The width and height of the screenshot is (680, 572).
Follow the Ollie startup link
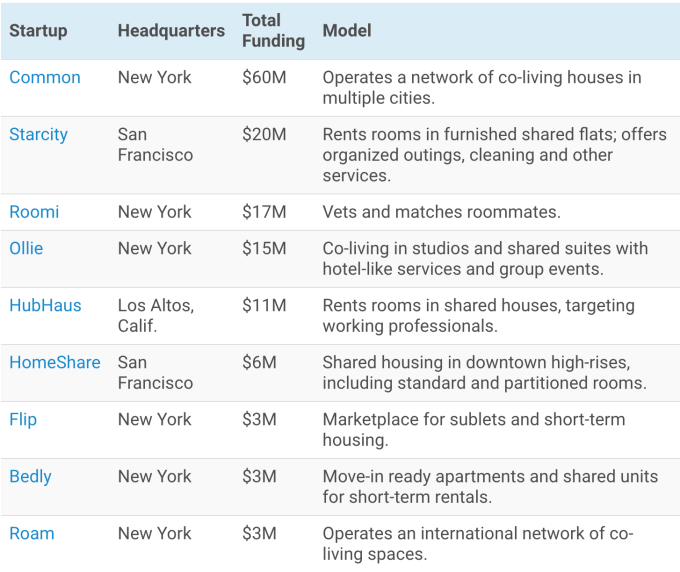pos(26,248)
